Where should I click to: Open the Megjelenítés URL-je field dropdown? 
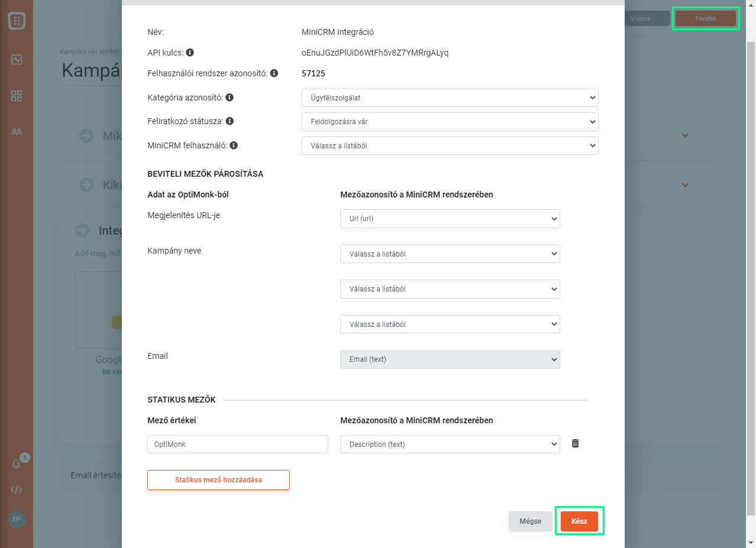(450, 219)
